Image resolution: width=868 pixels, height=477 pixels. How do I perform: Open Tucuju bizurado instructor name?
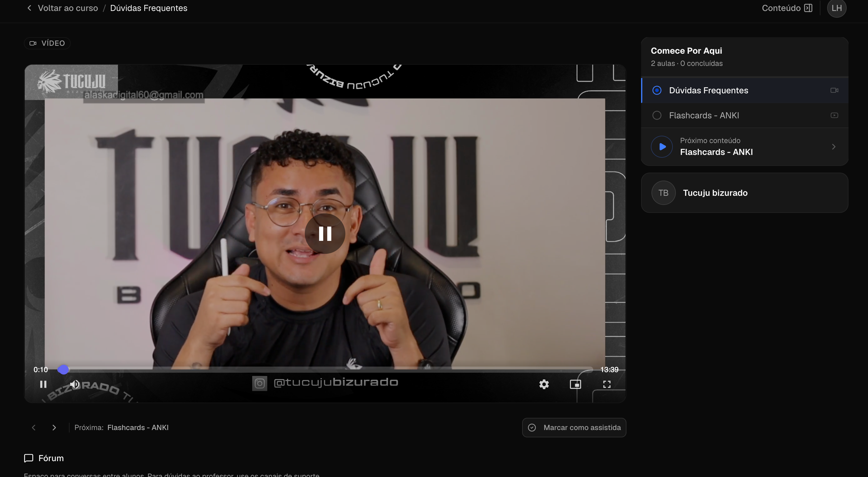coord(715,193)
